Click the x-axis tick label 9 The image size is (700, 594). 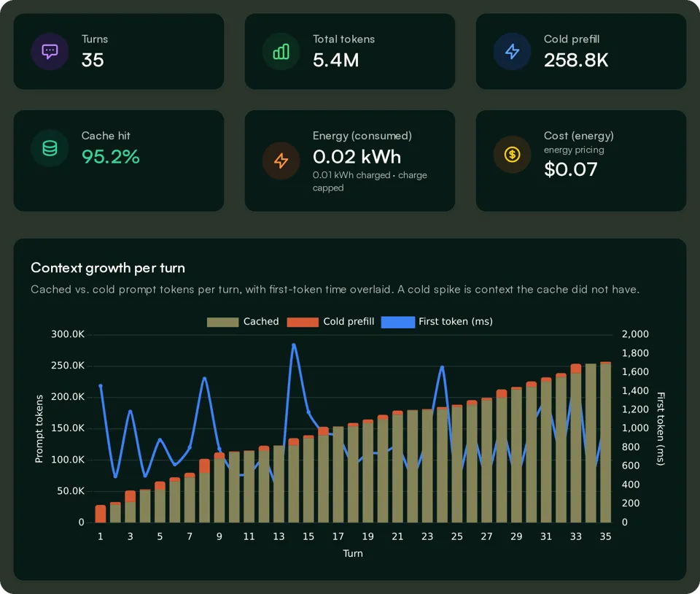(219, 536)
